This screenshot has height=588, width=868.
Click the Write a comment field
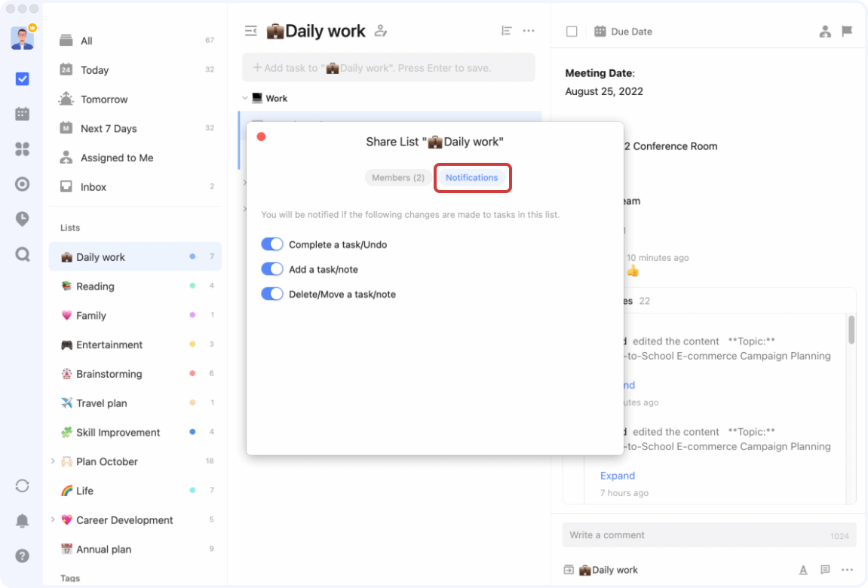[709, 535]
